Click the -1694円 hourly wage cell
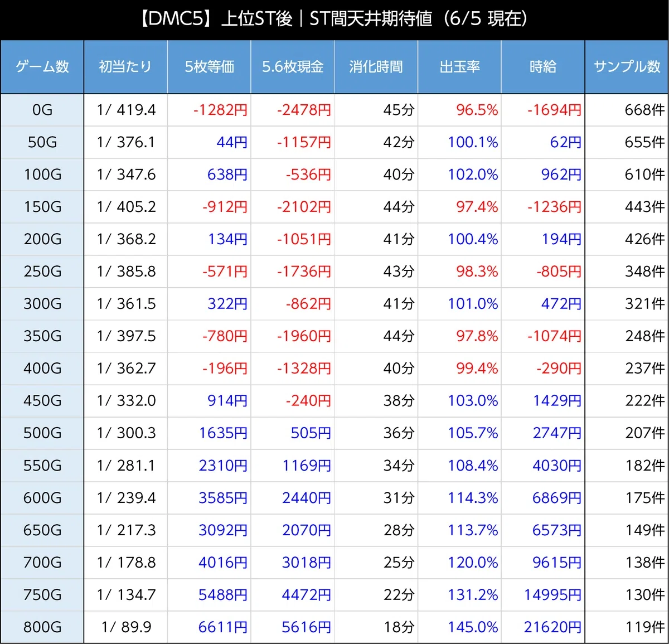The image size is (669, 644). click(543, 110)
